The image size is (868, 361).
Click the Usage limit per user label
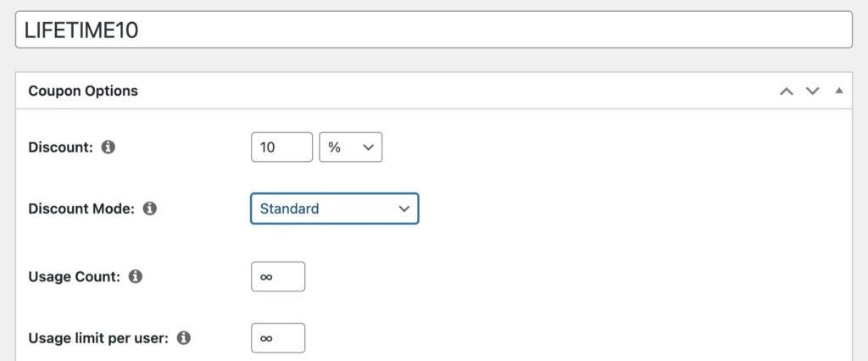click(98, 338)
